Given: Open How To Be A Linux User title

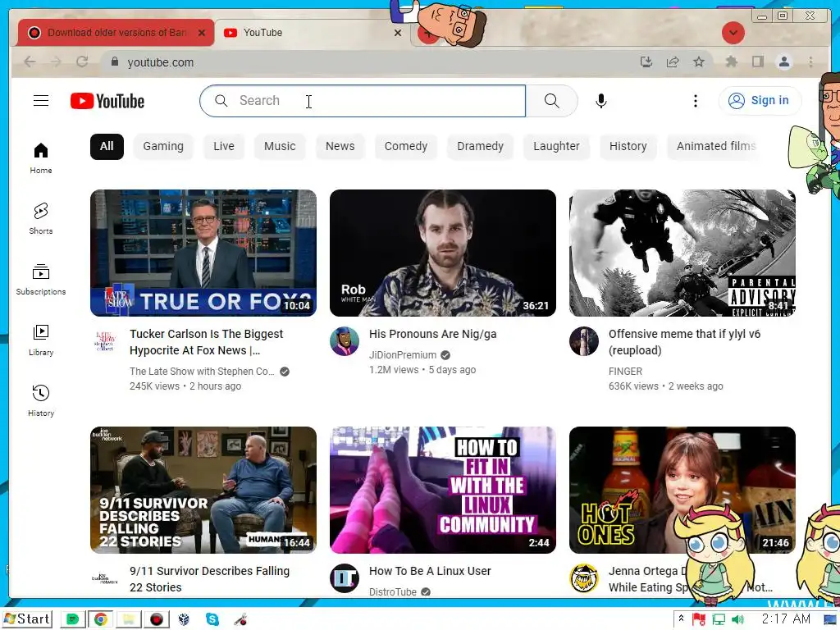Looking at the screenshot, I should (430, 571).
